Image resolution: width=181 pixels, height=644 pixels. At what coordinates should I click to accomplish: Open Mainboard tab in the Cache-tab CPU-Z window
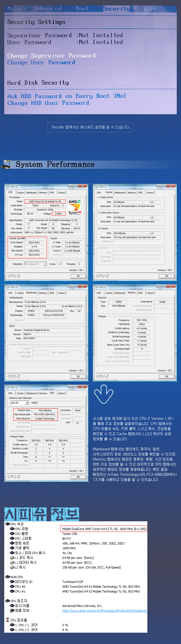coord(120,193)
